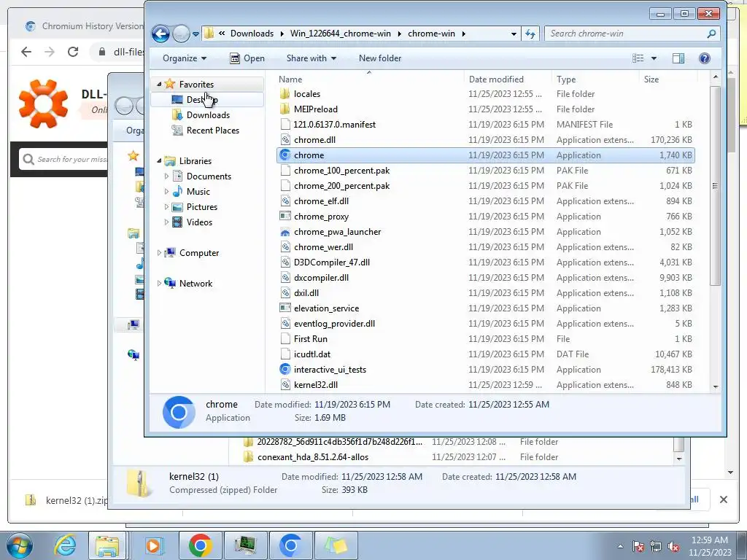Select elevation_service application icon
Image resolution: width=747 pixels, height=560 pixels.
285,308
